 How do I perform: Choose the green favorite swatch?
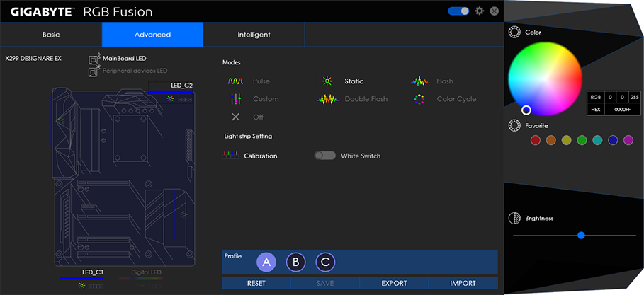point(582,140)
